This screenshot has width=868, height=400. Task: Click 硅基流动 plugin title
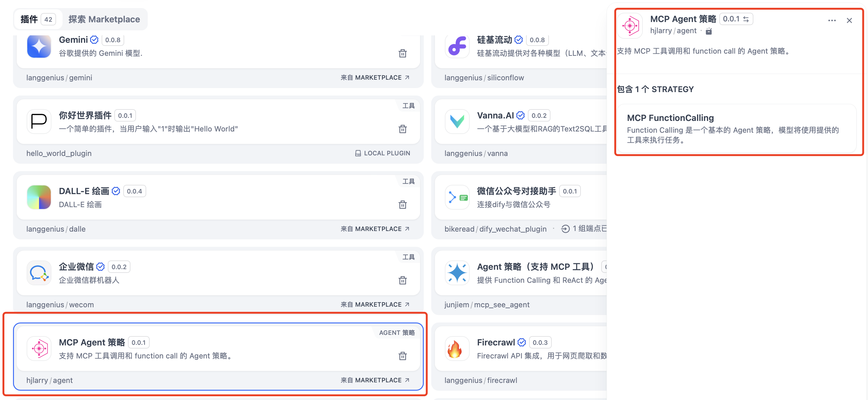click(494, 40)
